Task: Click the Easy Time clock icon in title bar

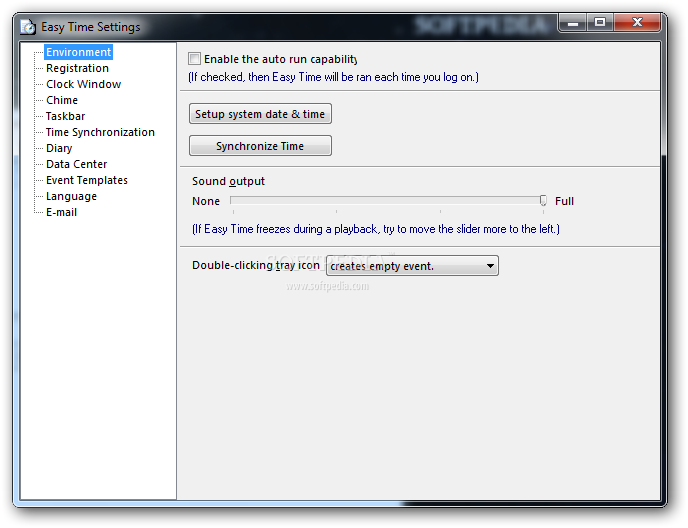Action: [28, 27]
